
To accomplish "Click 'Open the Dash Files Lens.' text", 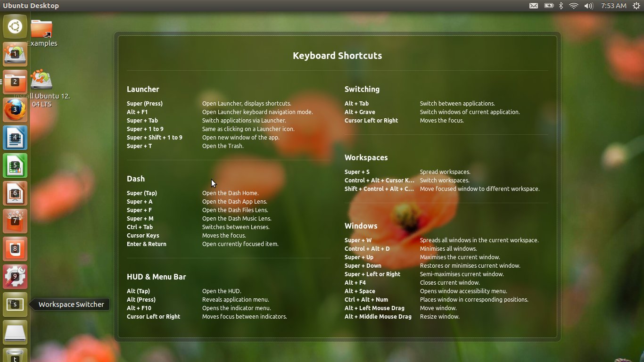I will [x=235, y=210].
